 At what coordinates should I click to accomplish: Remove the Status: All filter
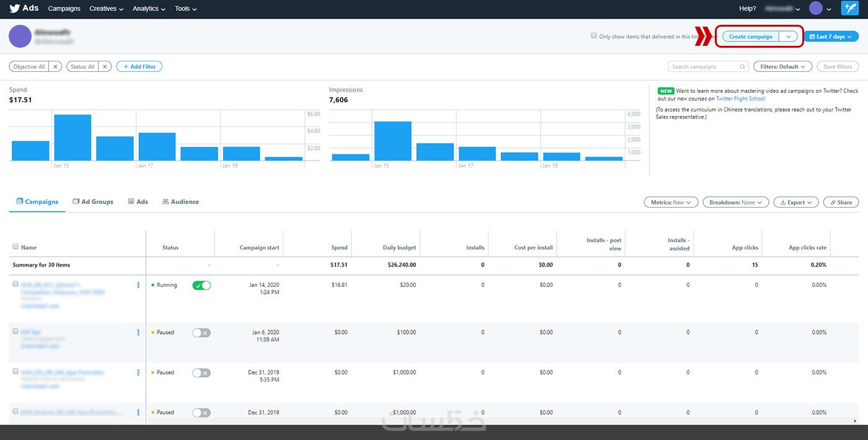[105, 66]
